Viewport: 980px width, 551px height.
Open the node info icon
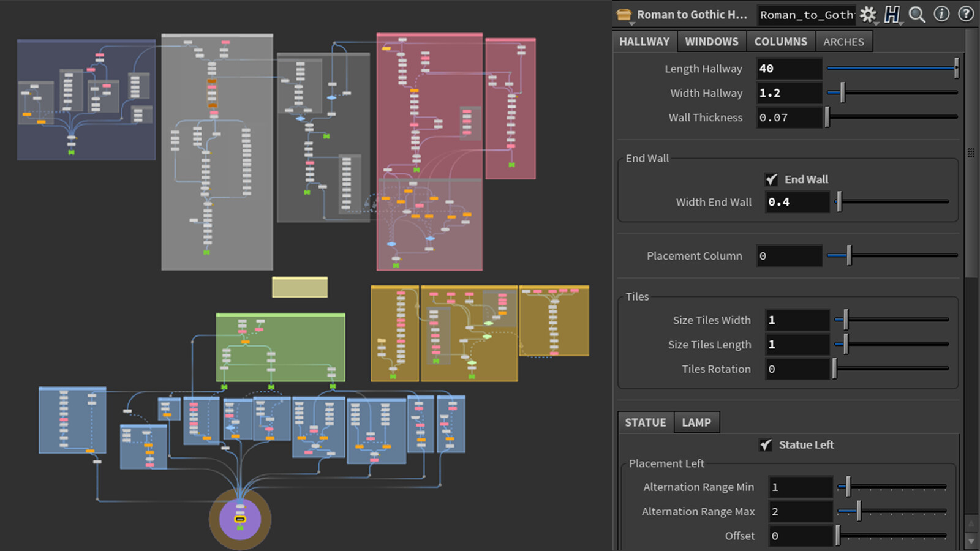(x=941, y=14)
